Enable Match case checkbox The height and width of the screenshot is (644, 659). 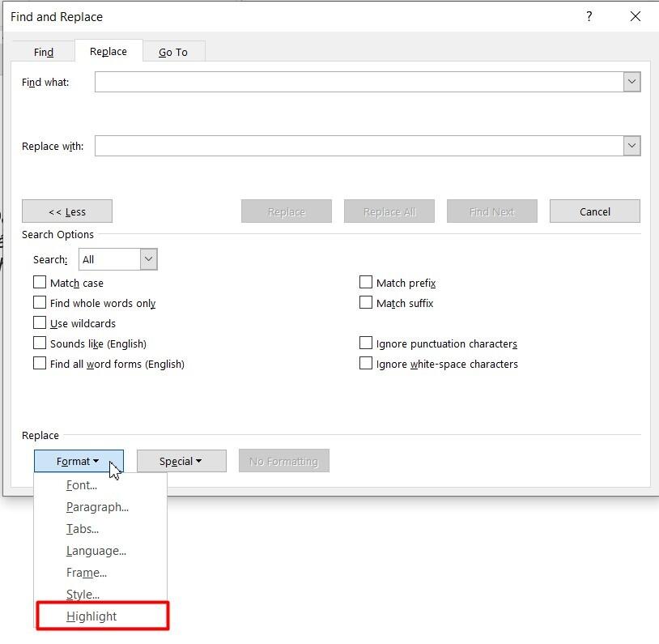(40, 282)
